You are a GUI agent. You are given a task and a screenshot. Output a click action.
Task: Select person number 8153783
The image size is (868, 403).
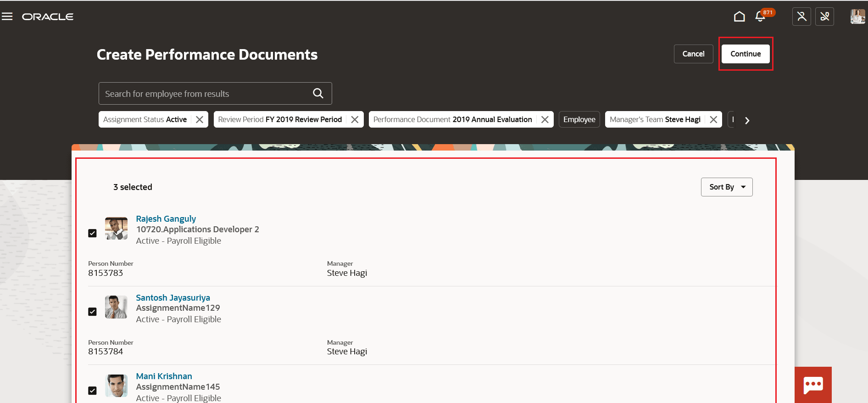pyautogui.click(x=106, y=273)
